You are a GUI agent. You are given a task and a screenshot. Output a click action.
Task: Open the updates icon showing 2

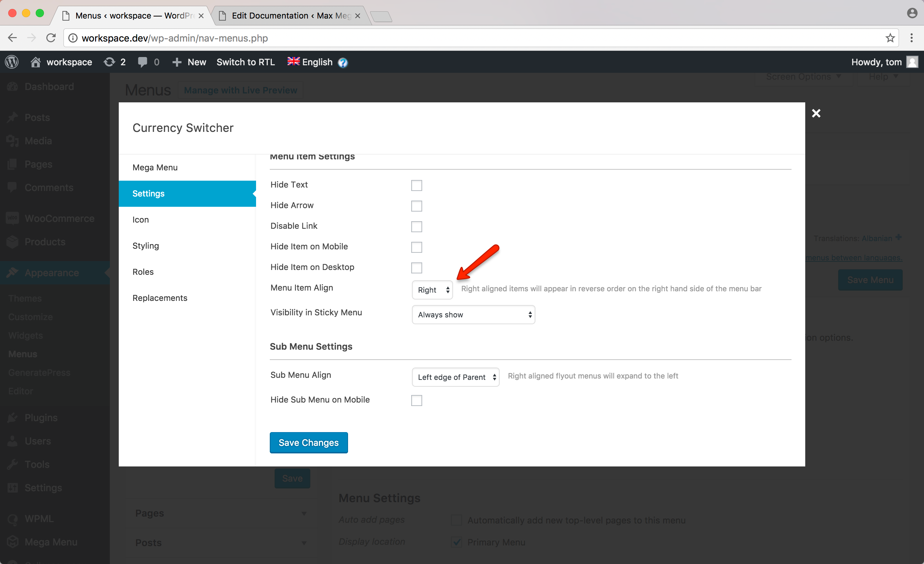(x=109, y=62)
